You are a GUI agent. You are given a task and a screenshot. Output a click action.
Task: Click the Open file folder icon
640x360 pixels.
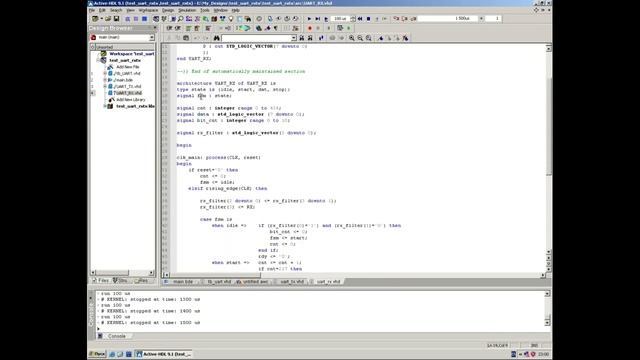tap(108, 19)
